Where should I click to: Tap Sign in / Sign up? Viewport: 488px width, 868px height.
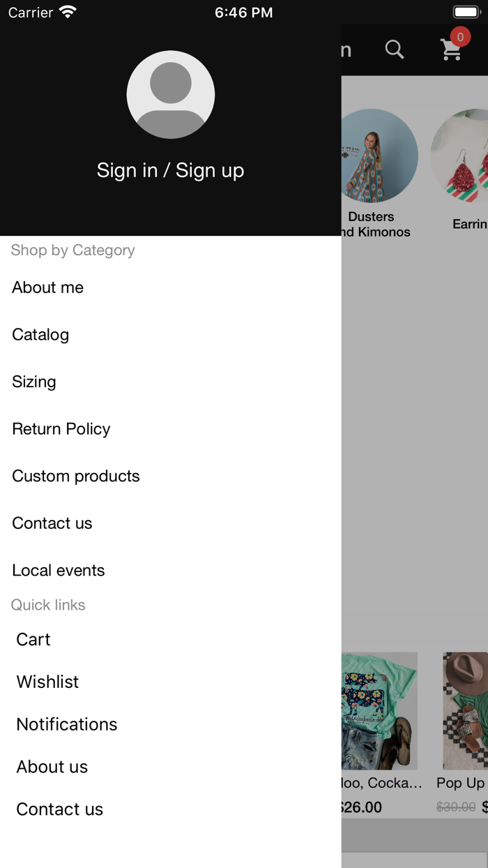[171, 170]
